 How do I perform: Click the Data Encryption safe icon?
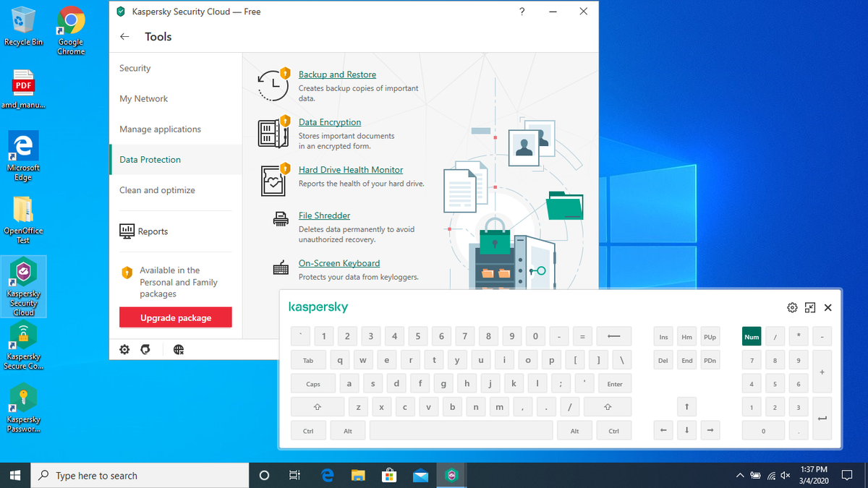(x=273, y=132)
